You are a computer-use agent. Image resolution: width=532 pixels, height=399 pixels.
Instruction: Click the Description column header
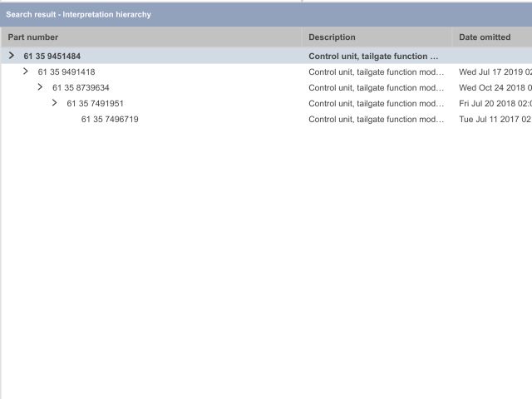(x=332, y=37)
